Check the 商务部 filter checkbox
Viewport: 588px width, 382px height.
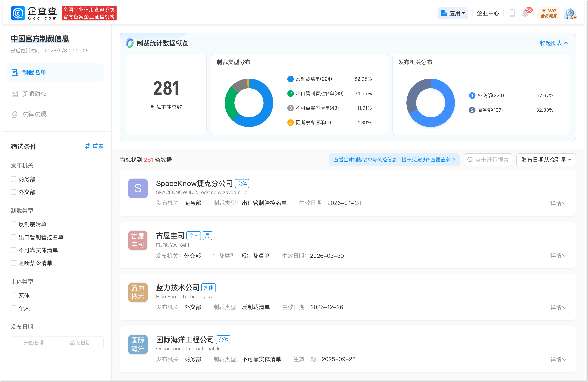pos(14,179)
